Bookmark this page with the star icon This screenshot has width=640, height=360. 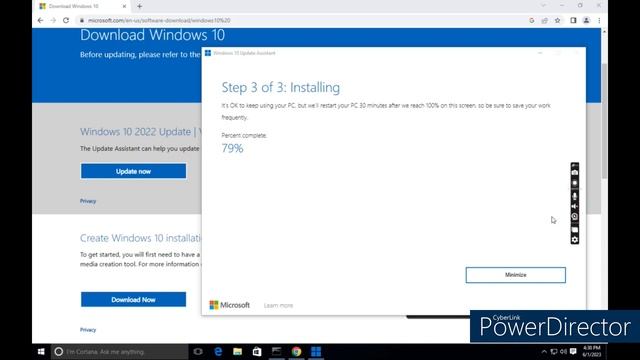point(558,20)
